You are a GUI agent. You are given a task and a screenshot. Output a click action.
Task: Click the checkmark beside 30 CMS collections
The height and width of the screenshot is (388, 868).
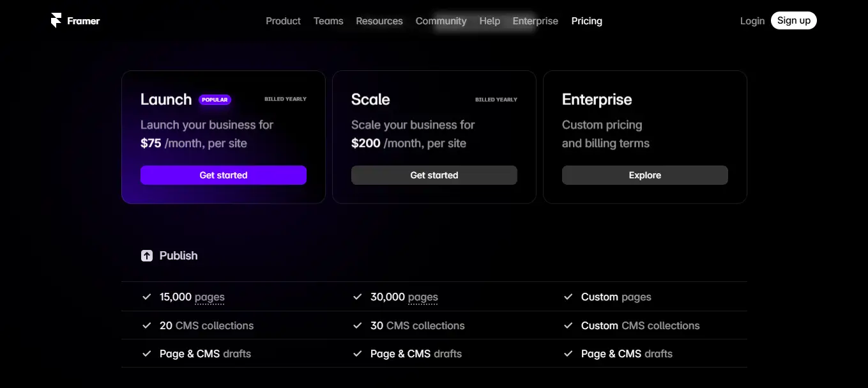[357, 325]
